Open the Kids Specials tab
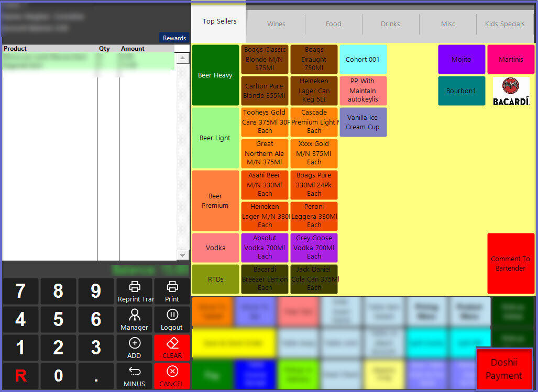 504,24
